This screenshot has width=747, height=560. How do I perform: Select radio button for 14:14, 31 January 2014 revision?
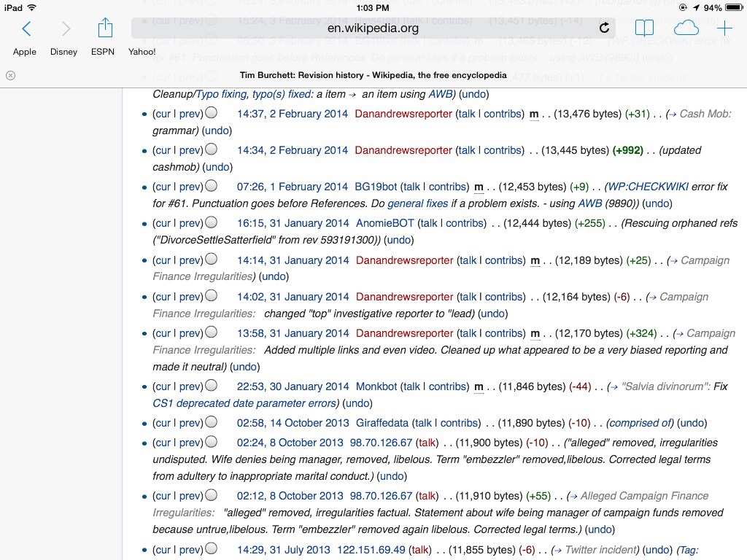(x=211, y=259)
